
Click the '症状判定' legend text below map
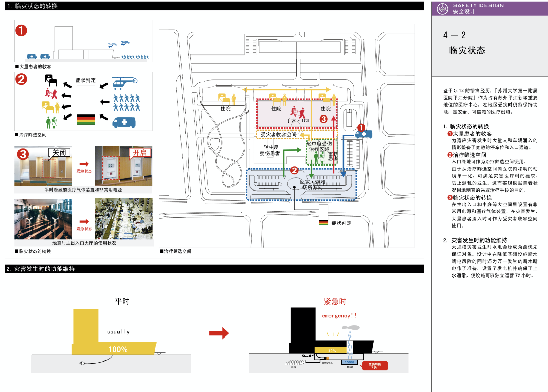click(341, 223)
